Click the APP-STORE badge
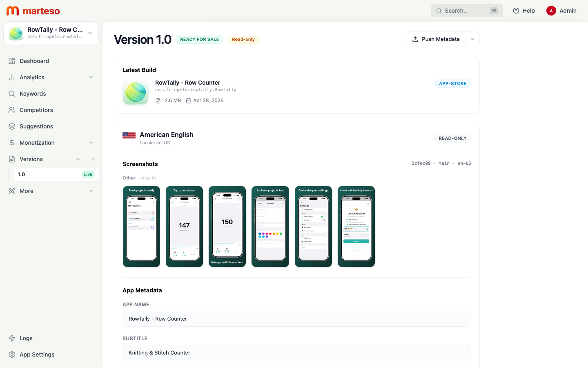This screenshot has width=588, height=368. [x=453, y=83]
